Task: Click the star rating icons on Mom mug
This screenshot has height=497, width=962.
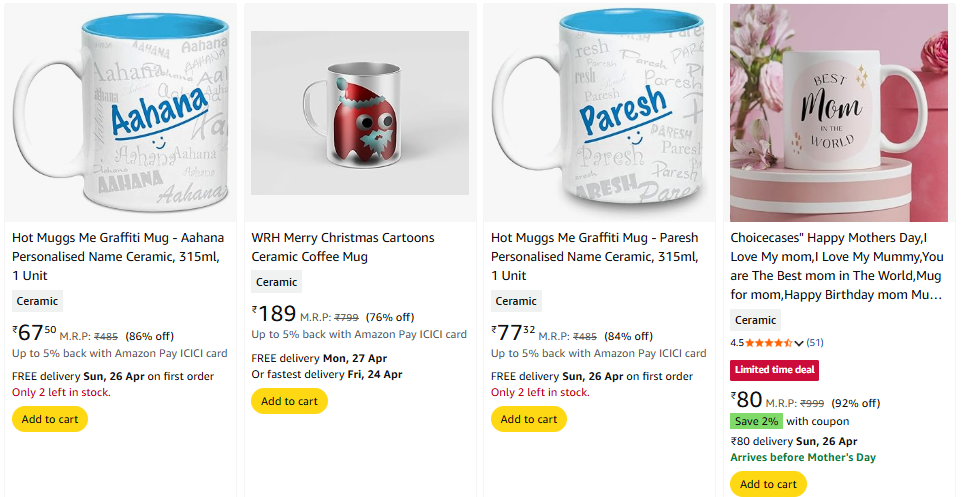Action: coord(768,343)
